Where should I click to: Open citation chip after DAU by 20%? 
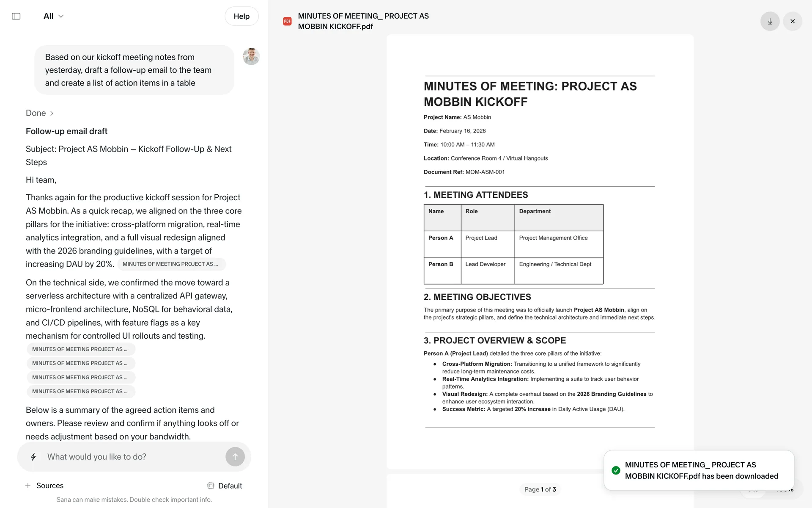171,264
